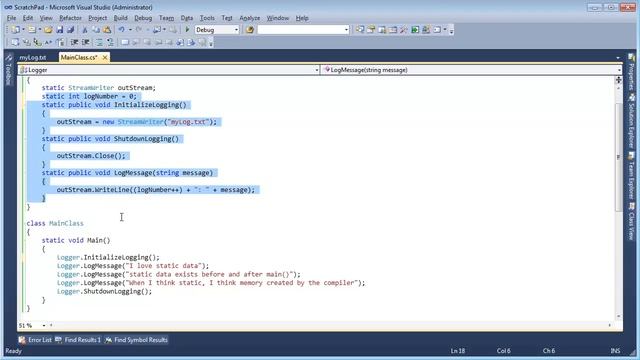Viewport: 640px width, 360px height.
Task: Click the editor split-window handle
Action: pyautogui.click(x=619, y=80)
